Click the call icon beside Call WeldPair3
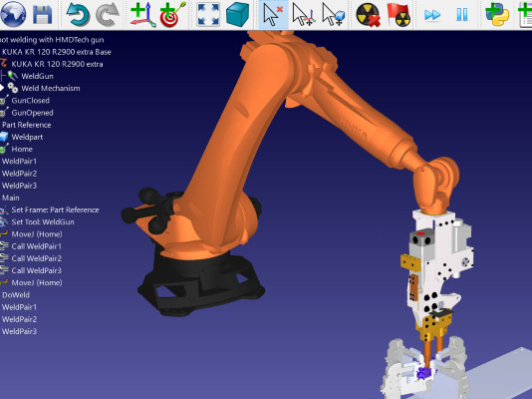532x399 pixels. [4, 270]
